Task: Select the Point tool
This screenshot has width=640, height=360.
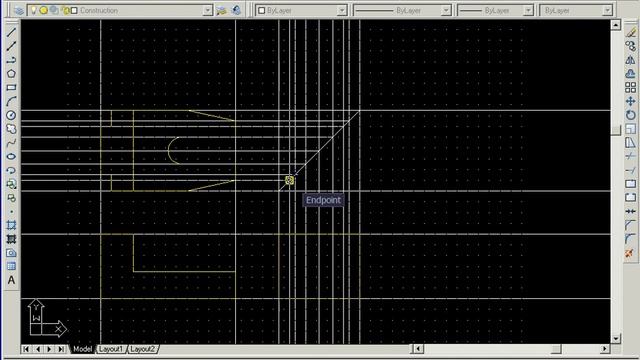Action: (x=11, y=211)
